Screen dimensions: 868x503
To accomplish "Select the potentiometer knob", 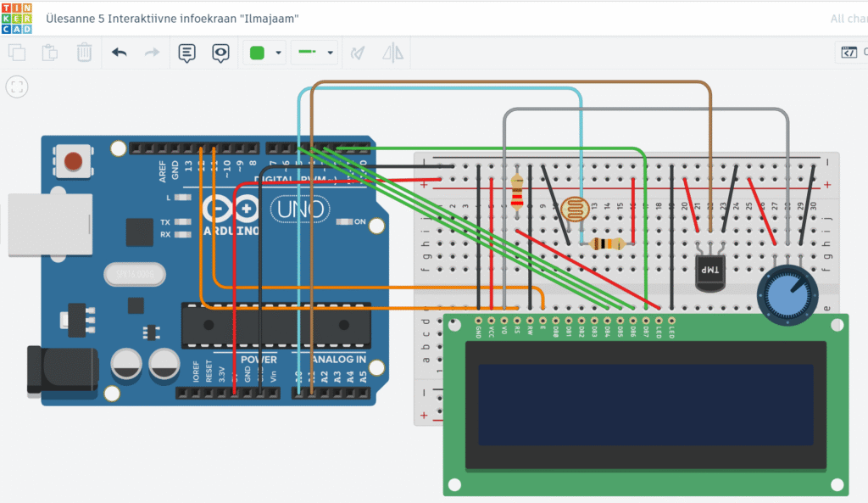I will pos(787,294).
